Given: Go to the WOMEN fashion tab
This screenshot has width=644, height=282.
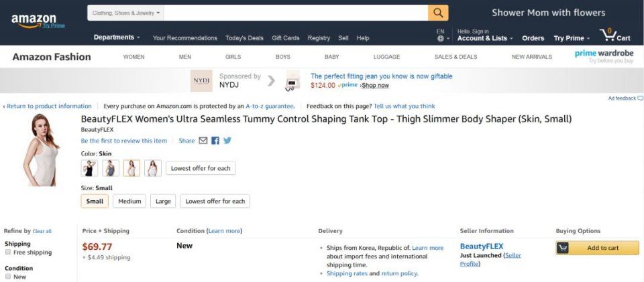Looking at the screenshot, I should click(133, 57).
